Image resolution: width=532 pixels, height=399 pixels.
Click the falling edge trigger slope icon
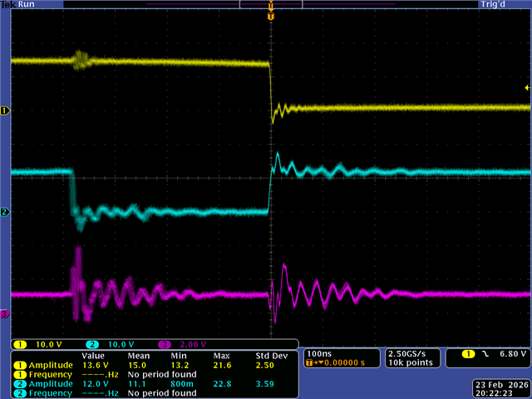point(485,354)
